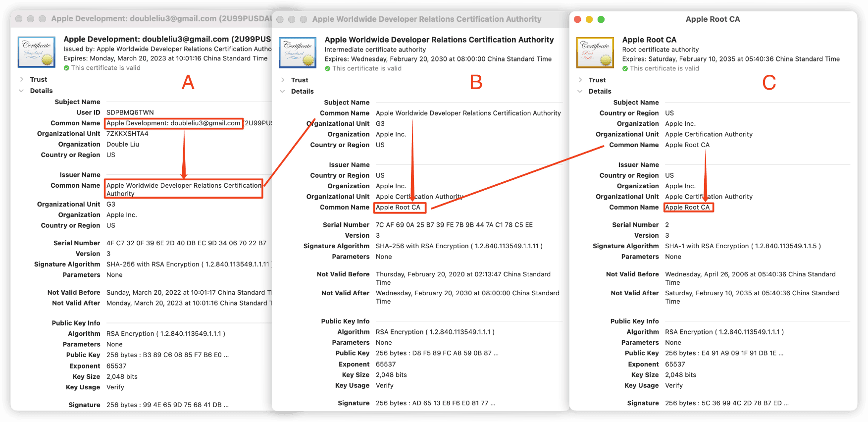
Task: Click the Apple Development certificate icon
Action: tap(37, 52)
